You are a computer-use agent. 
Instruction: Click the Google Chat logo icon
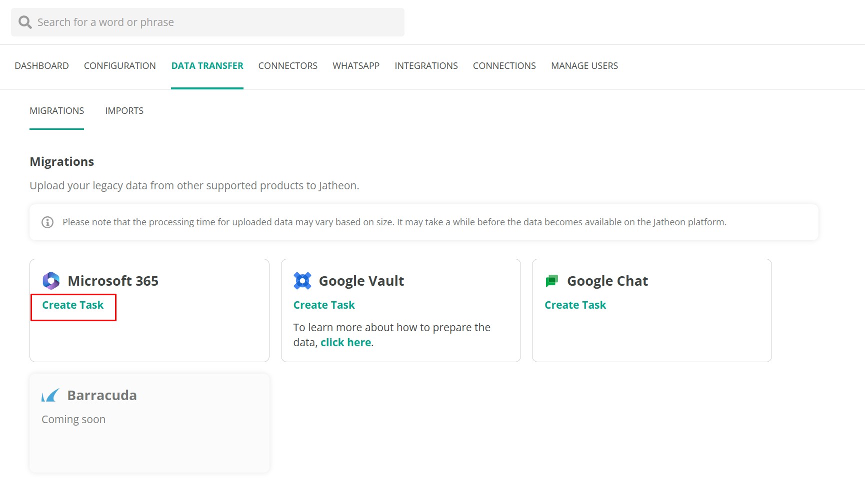(x=552, y=281)
